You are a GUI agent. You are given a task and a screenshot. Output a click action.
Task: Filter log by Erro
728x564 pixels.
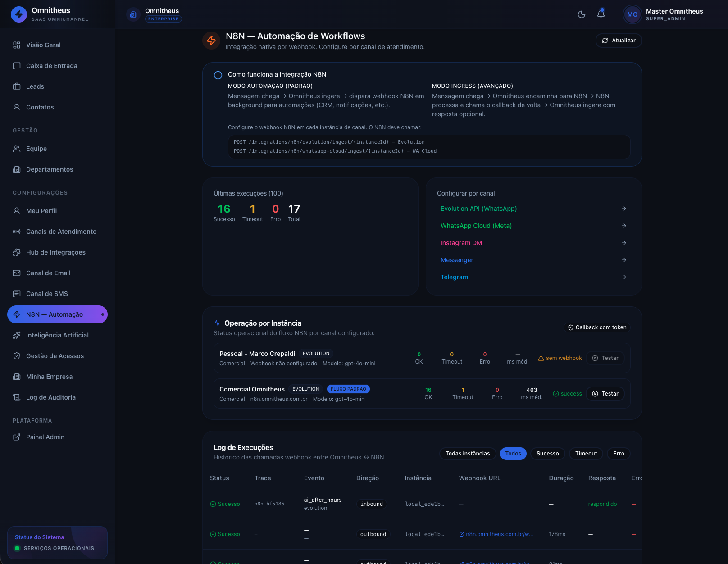tap(619, 454)
